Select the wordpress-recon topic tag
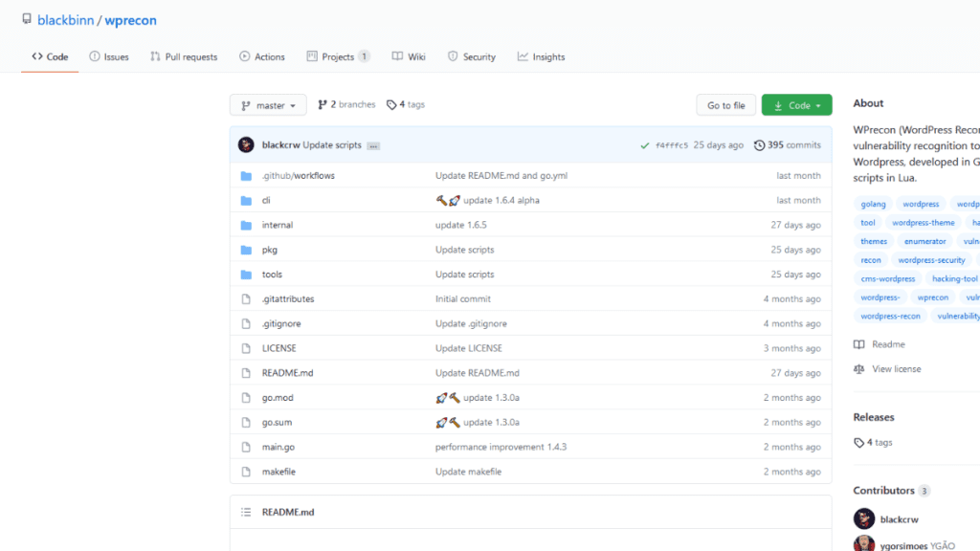This screenshot has height=551, width=980. tap(890, 316)
